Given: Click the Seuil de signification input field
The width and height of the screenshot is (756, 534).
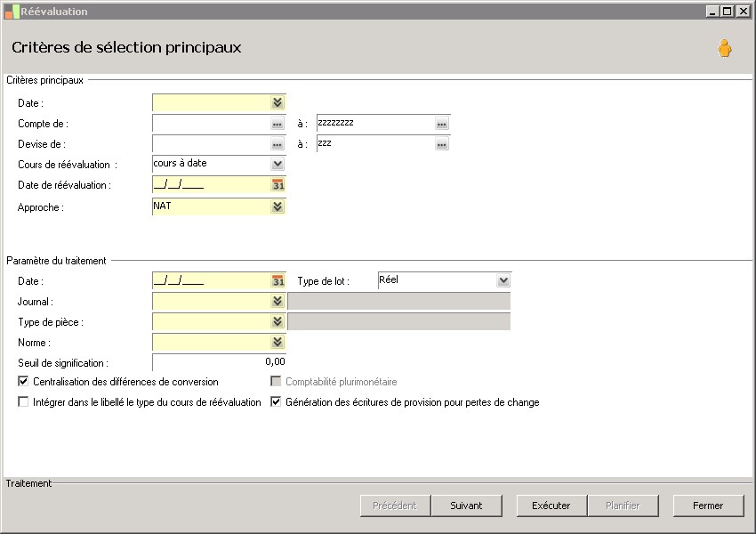Looking at the screenshot, I should pyautogui.click(x=219, y=362).
